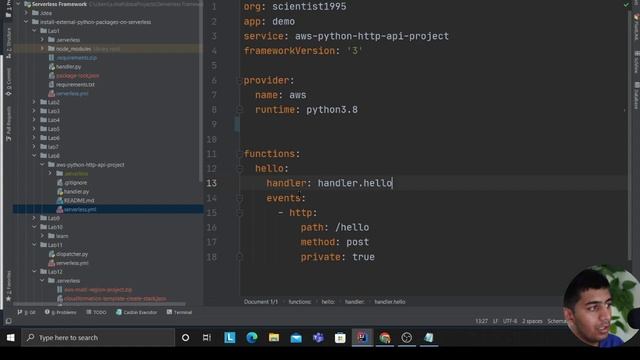
Task: Click the 'hello:' breadcrumb
Action: (x=328, y=302)
